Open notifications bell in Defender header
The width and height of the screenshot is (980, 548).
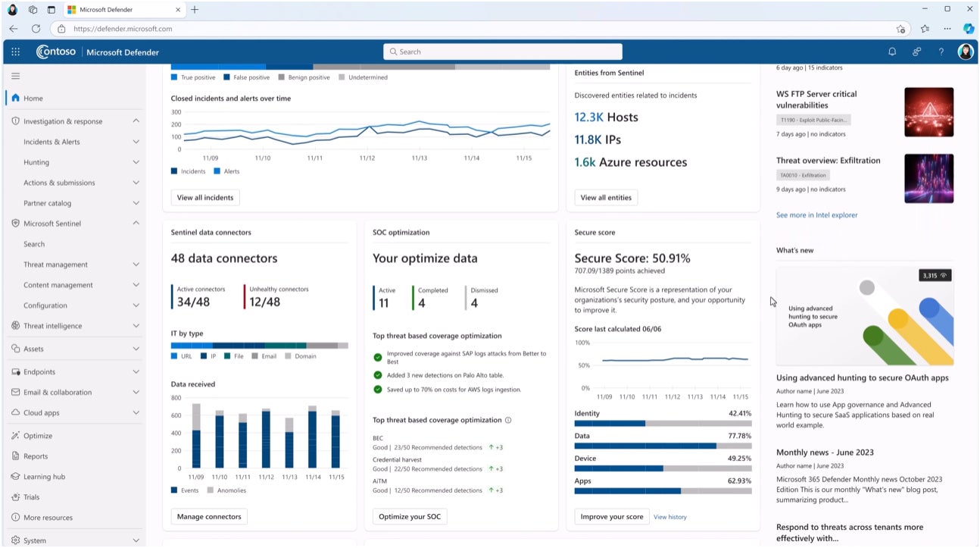tap(892, 52)
